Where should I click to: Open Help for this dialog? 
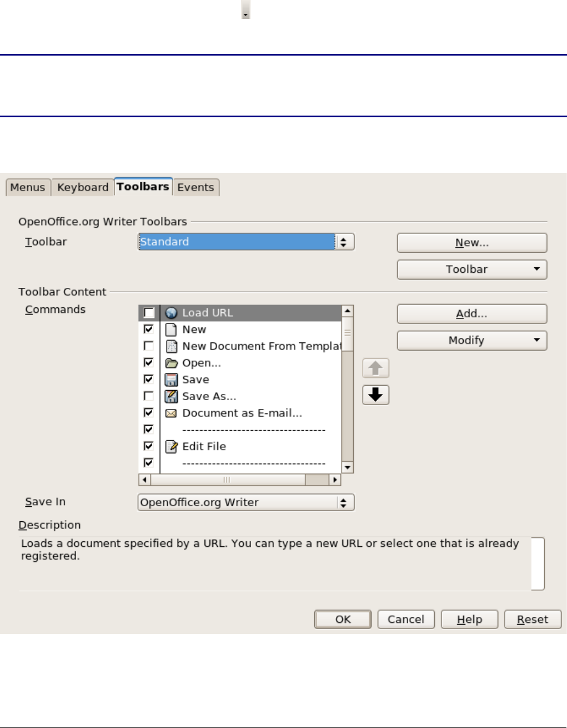pos(469,619)
